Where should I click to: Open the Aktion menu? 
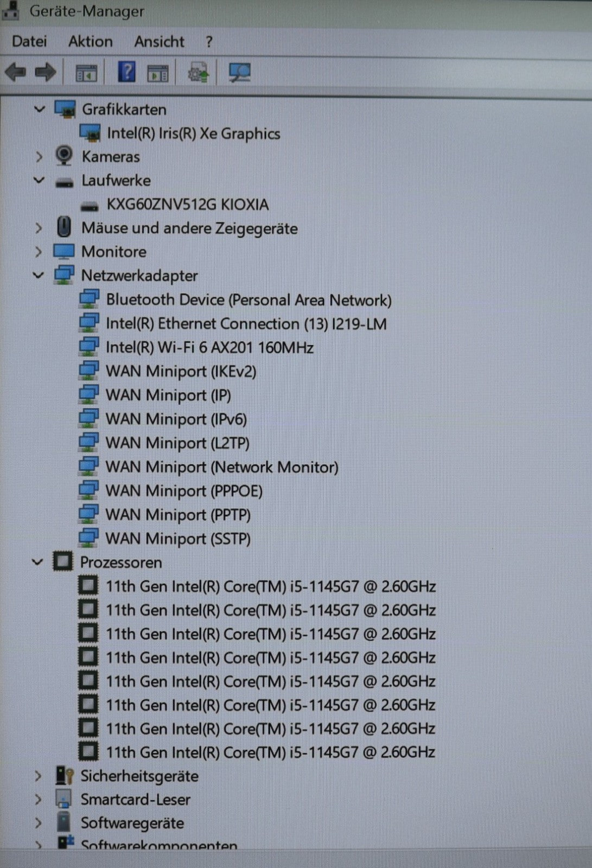point(90,41)
